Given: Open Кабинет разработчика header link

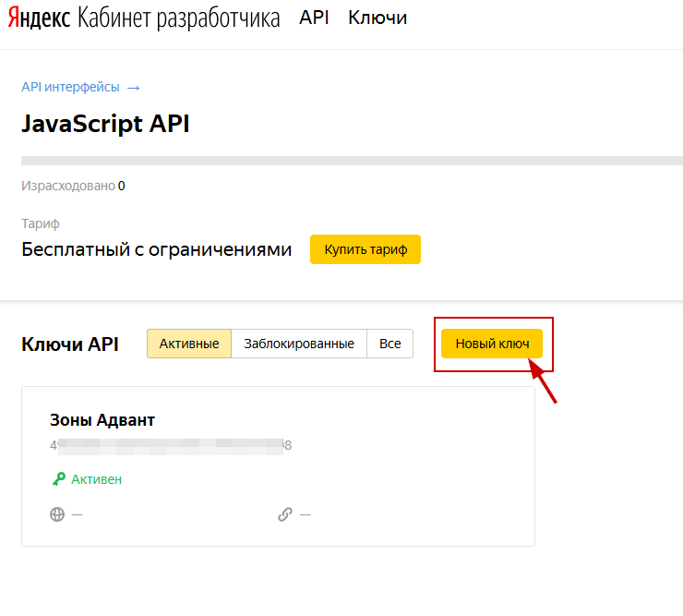Looking at the screenshot, I should [x=178, y=18].
